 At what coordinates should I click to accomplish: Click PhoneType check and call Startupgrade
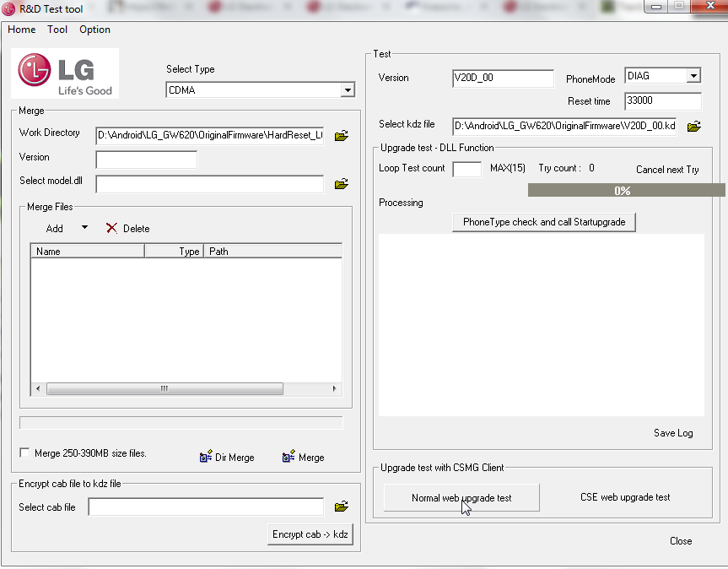click(x=543, y=222)
